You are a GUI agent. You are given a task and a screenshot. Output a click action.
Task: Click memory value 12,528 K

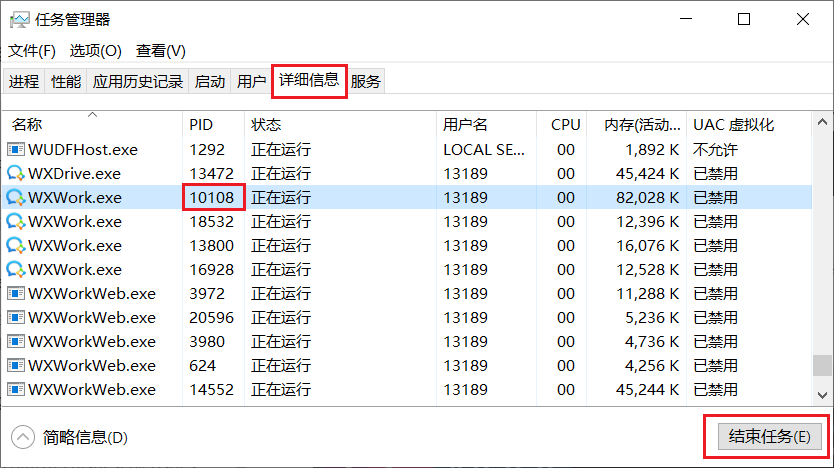[x=648, y=270]
